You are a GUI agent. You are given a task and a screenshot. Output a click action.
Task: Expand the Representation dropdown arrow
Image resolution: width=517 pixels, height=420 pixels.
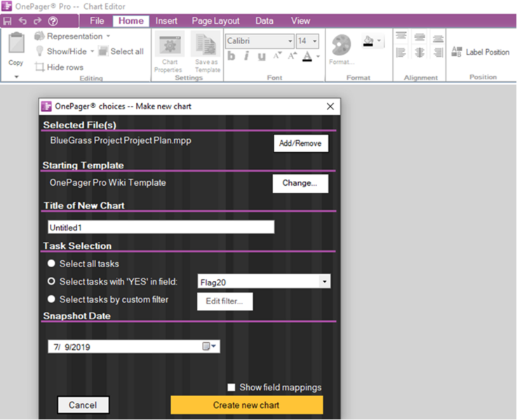(108, 36)
